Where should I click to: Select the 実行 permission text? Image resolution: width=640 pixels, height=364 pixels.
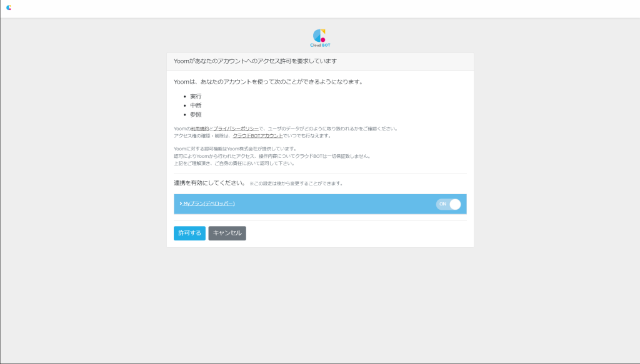[x=196, y=97]
